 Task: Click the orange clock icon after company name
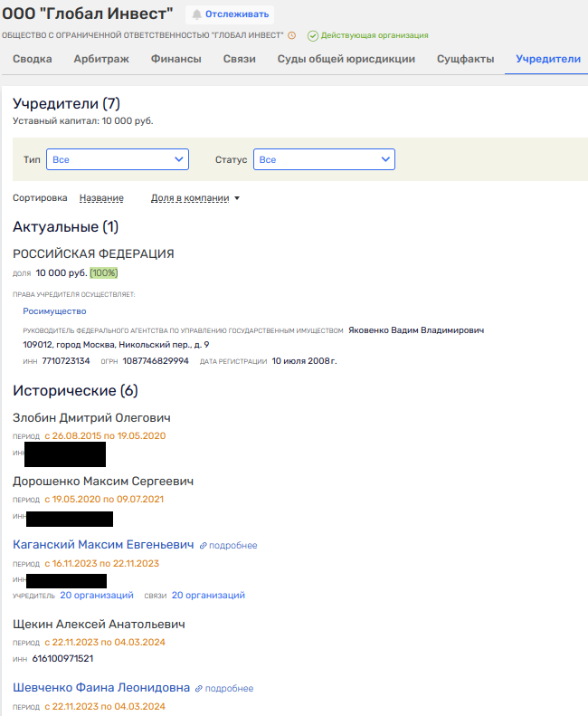click(291, 35)
